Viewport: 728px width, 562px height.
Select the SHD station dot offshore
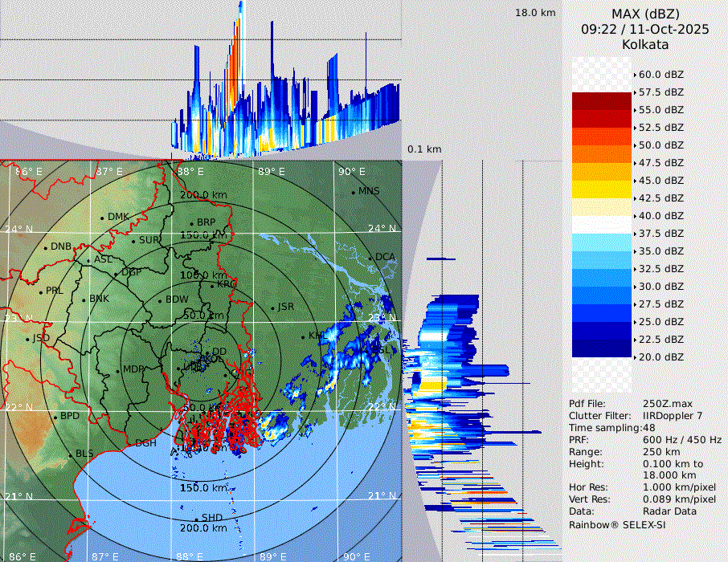(x=196, y=519)
